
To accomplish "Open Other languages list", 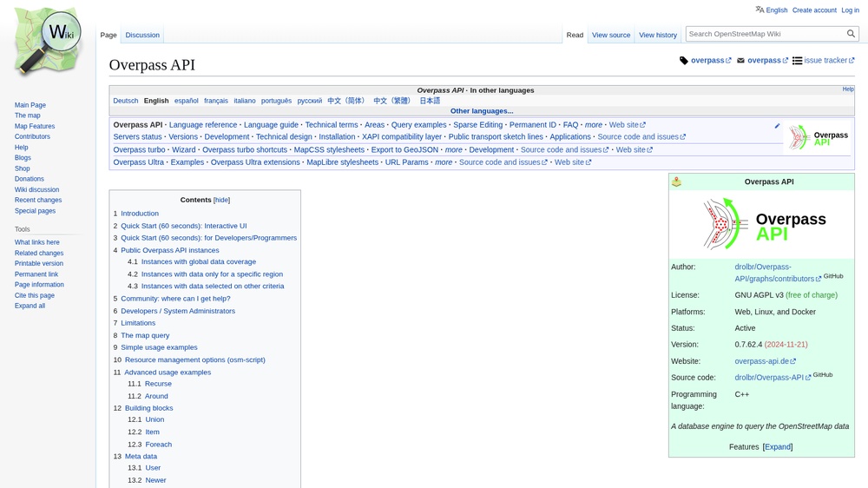I will click(482, 111).
